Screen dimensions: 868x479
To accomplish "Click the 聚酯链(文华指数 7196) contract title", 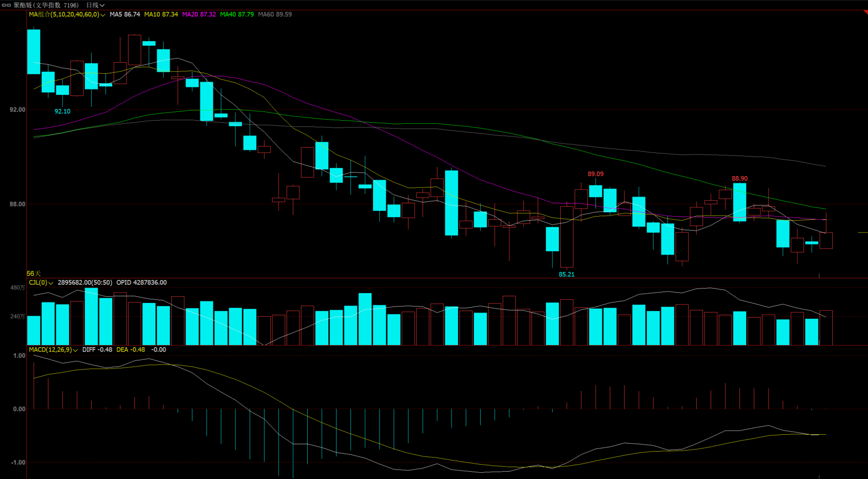I will pyautogui.click(x=46, y=5).
